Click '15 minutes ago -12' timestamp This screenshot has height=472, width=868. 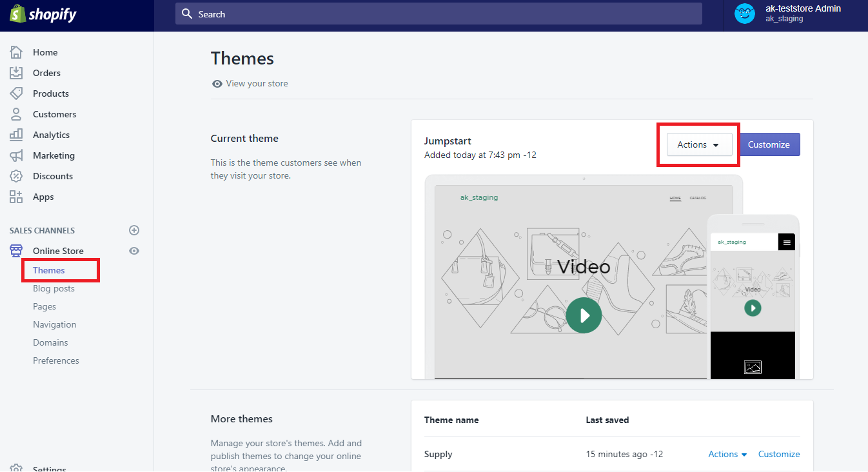click(x=624, y=455)
